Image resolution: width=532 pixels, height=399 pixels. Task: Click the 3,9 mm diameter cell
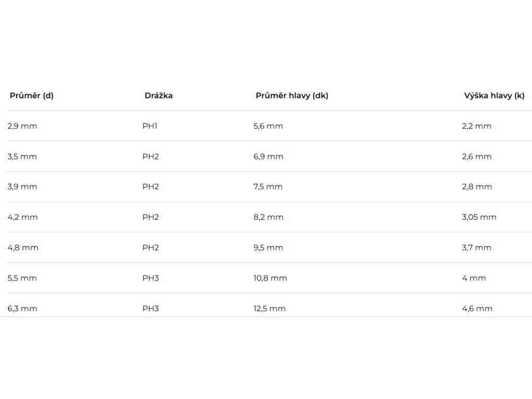point(22,187)
